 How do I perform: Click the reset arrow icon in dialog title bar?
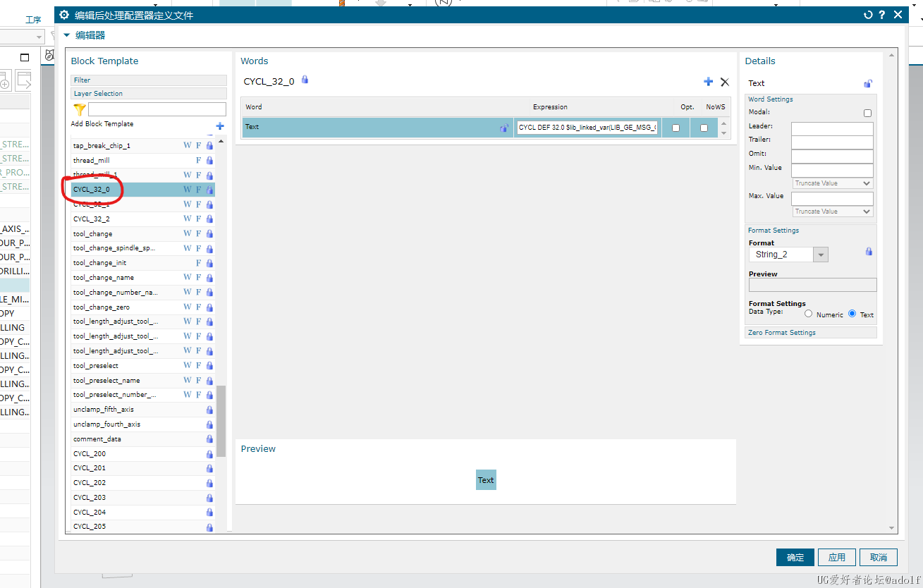click(x=868, y=15)
